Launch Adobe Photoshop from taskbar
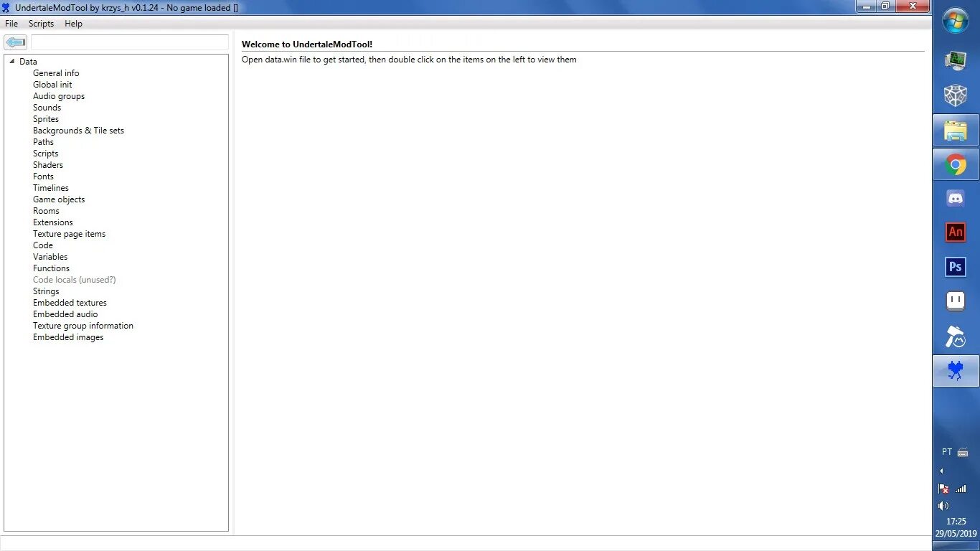This screenshot has width=980, height=551. click(x=956, y=267)
